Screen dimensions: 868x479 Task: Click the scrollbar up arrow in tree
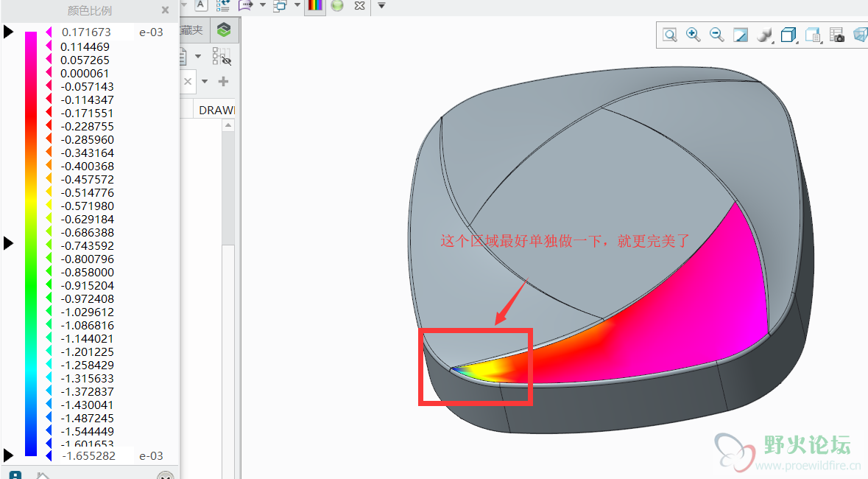pyautogui.click(x=228, y=126)
